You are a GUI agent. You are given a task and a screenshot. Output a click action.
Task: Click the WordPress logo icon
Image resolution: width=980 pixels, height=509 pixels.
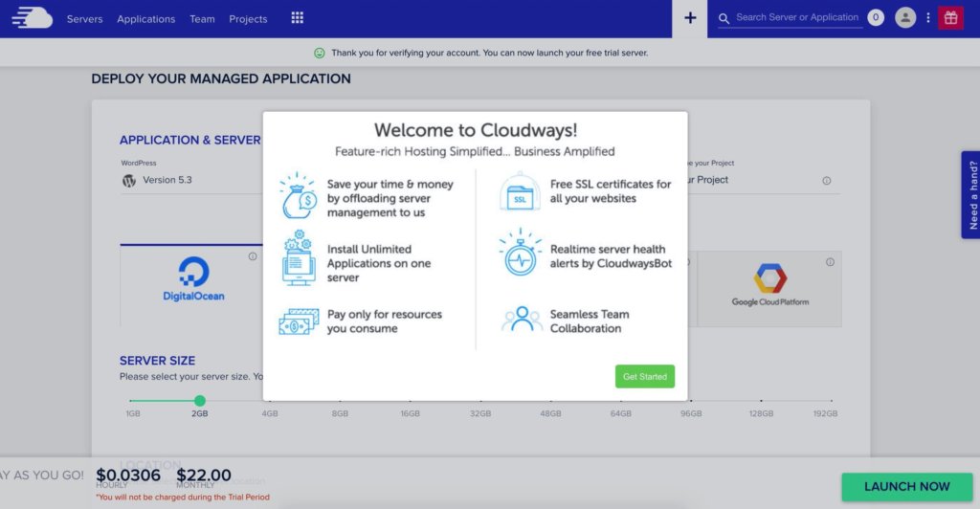(129, 181)
